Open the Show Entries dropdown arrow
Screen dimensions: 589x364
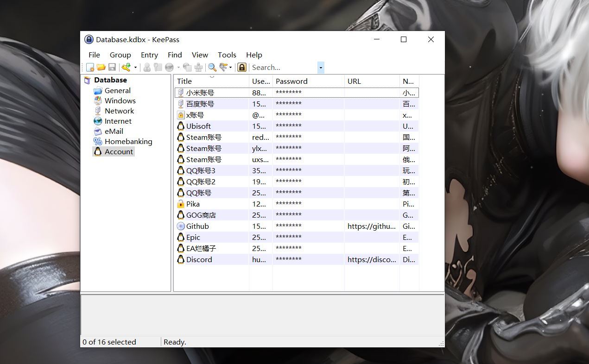tap(231, 68)
